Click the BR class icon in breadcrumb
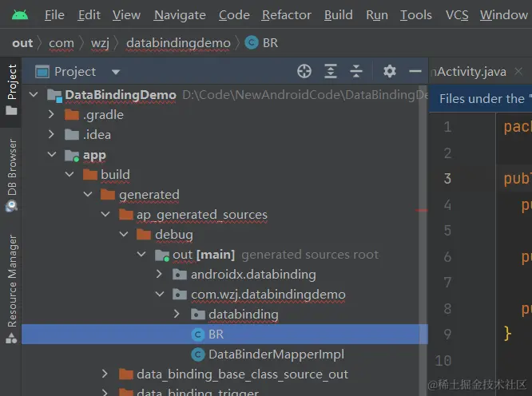Image resolution: width=532 pixels, height=396 pixels. click(252, 43)
